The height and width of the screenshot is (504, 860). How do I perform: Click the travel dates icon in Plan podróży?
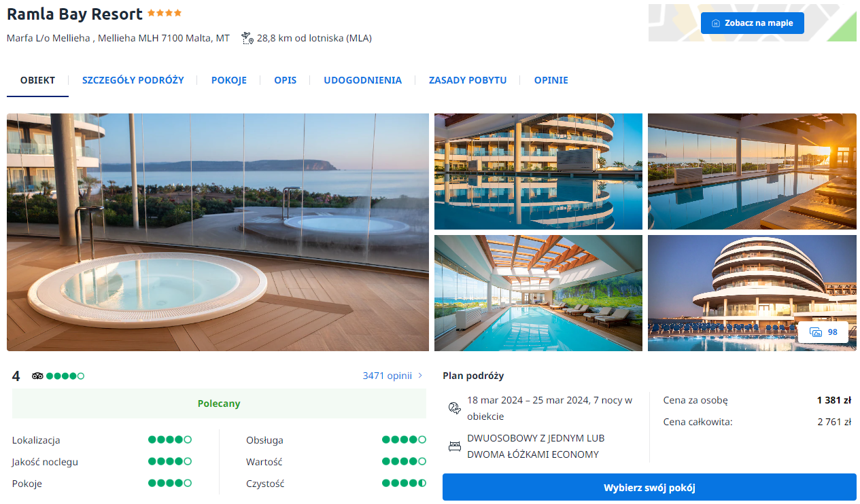tap(454, 408)
